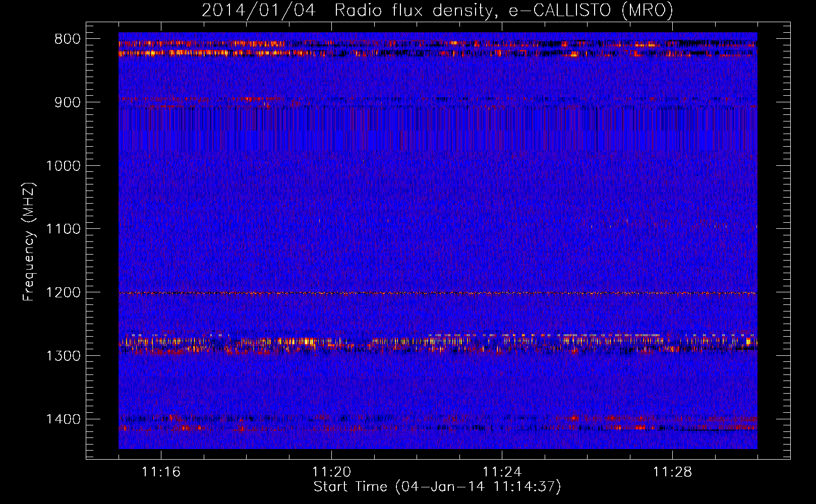The width and height of the screenshot is (816, 504).
Task: Click the thin orange line at 1200 MHz
Action: [x=438, y=293]
